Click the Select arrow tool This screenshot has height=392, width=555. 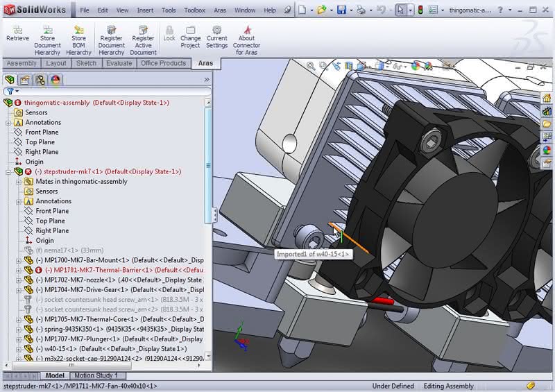point(400,10)
